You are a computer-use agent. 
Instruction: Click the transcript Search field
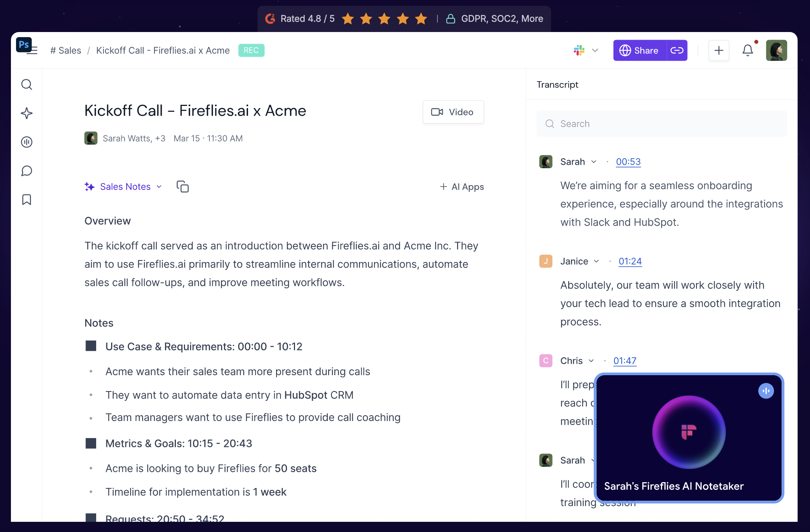(661, 124)
